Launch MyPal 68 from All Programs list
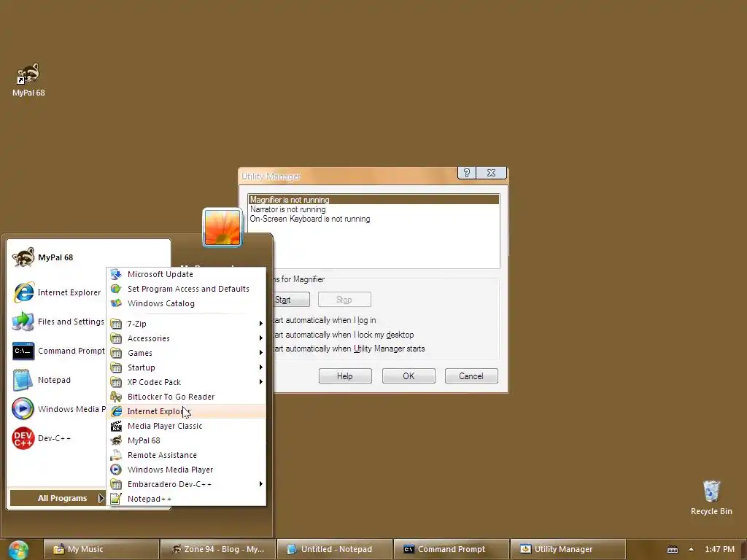This screenshot has height=560, width=747. click(186, 440)
